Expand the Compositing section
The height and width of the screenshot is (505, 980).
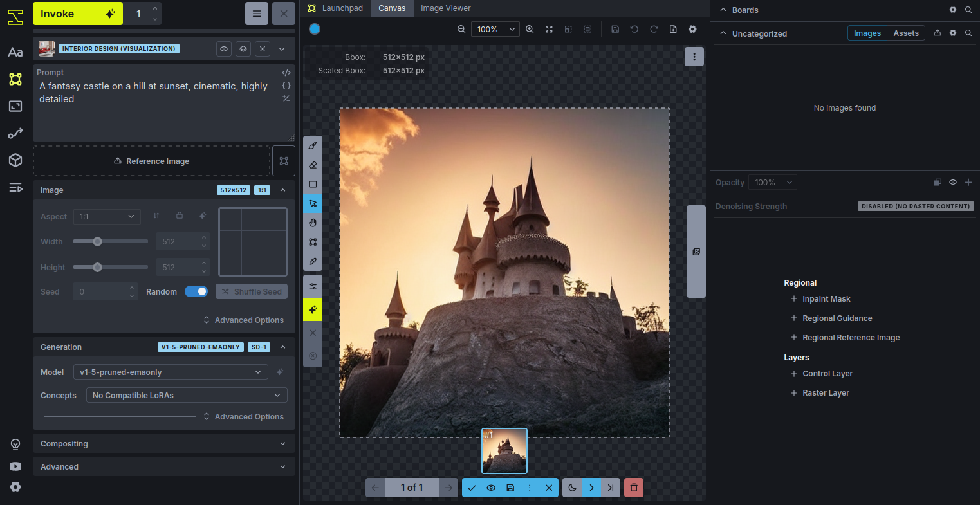(x=163, y=444)
